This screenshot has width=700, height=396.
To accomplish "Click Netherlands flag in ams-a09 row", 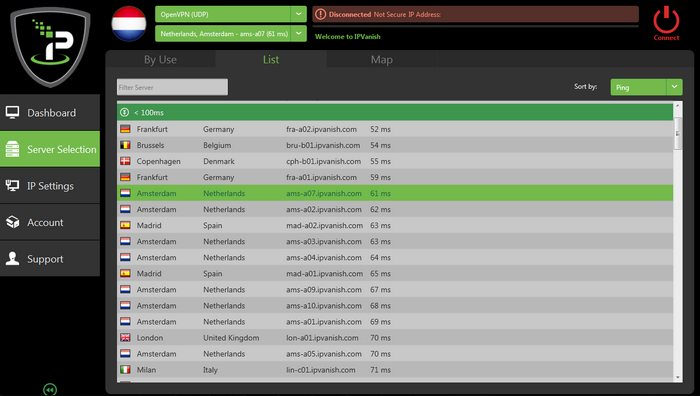I will [x=125, y=290].
